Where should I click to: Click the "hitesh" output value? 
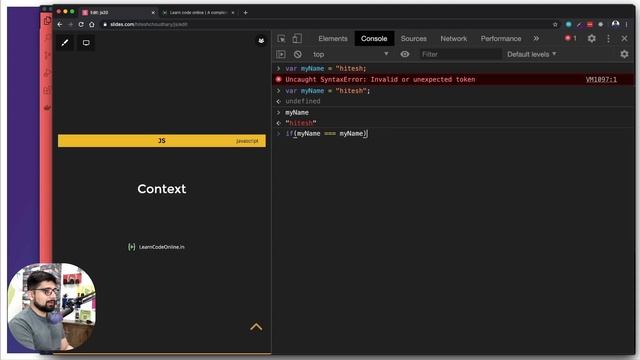[x=301, y=123]
